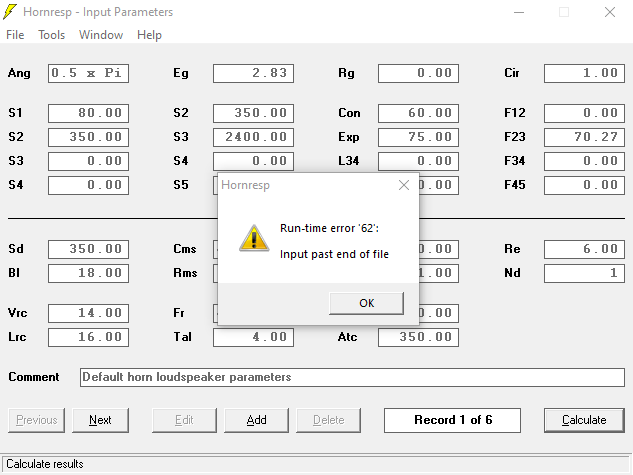This screenshot has width=633, height=475.
Task: Select the Eg field showing 2.83
Action: pyautogui.click(x=254, y=73)
